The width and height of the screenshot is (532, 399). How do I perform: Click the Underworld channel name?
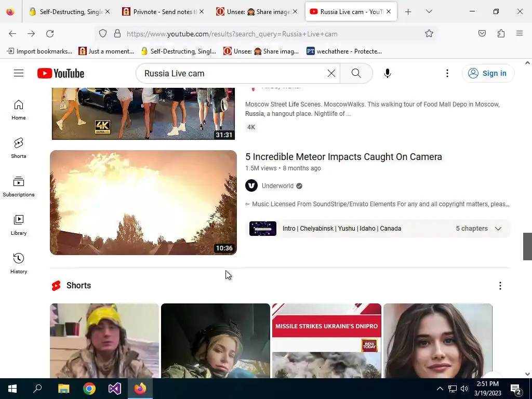click(277, 186)
